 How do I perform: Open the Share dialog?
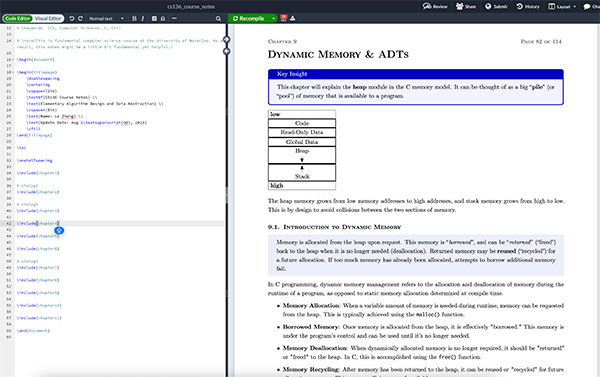tap(466, 7)
